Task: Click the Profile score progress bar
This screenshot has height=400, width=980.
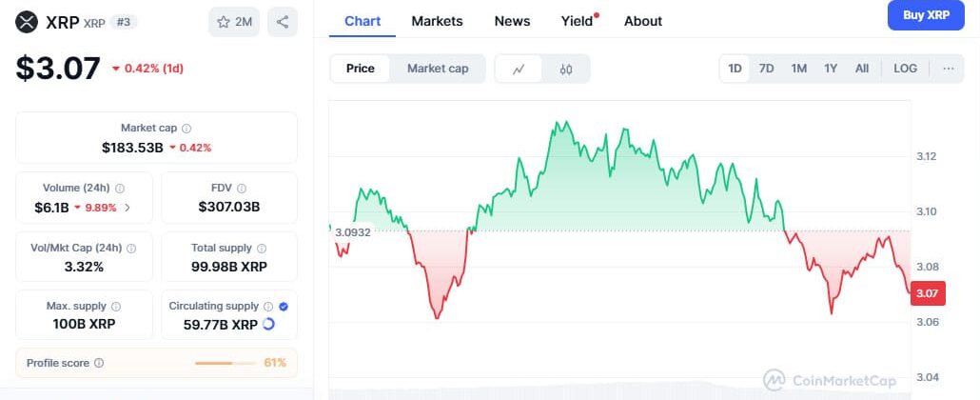Action: [226, 363]
